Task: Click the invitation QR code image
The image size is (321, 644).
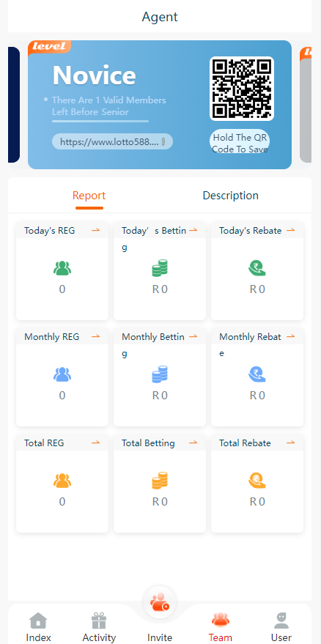Action: 242,89
